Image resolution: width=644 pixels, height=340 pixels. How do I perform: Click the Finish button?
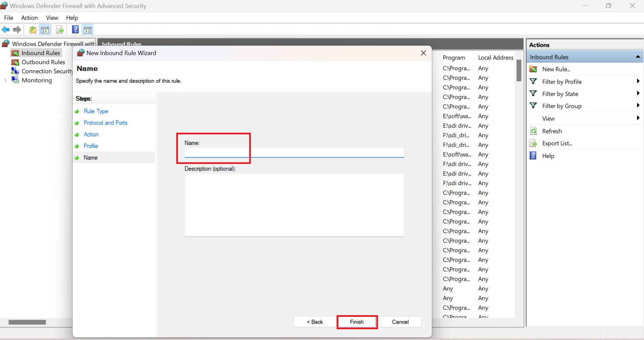pos(357,322)
